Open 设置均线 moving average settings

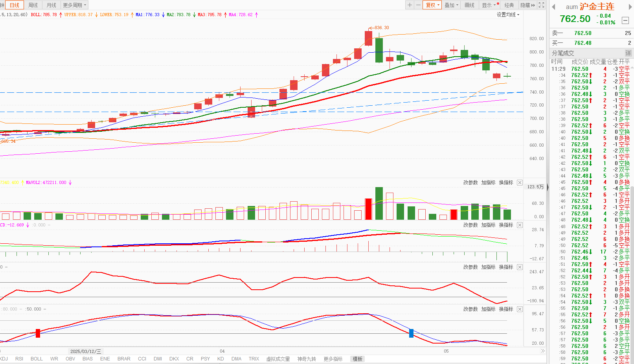[x=508, y=15]
